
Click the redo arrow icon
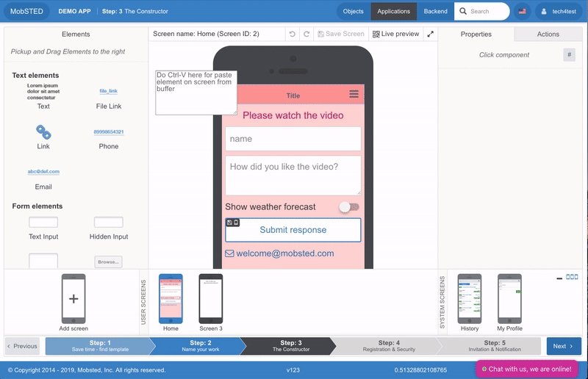[x=306, y=34]
